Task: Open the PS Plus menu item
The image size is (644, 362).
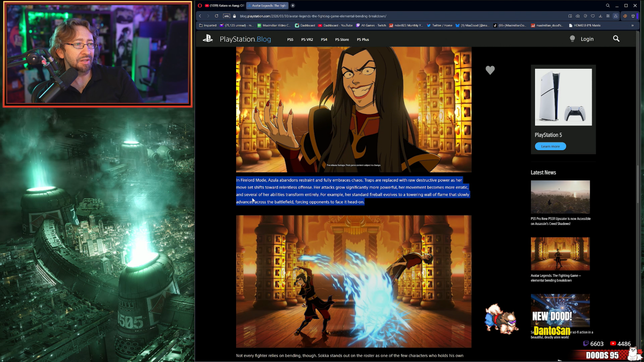Action: [363, 40]
